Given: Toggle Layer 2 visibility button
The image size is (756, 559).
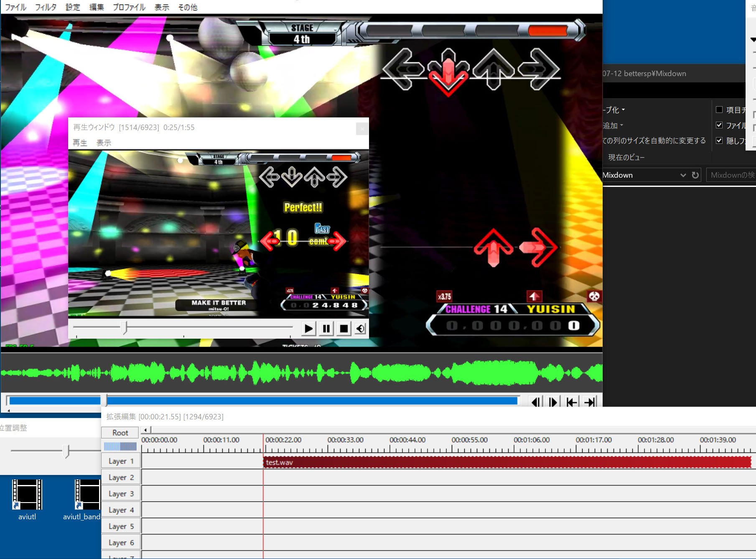Looking at the screenshot, I should click(x=121, y=477).
